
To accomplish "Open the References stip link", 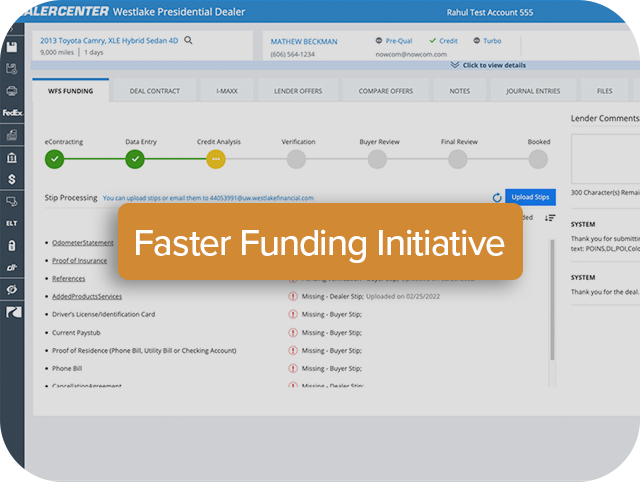I will pos(69,278).
